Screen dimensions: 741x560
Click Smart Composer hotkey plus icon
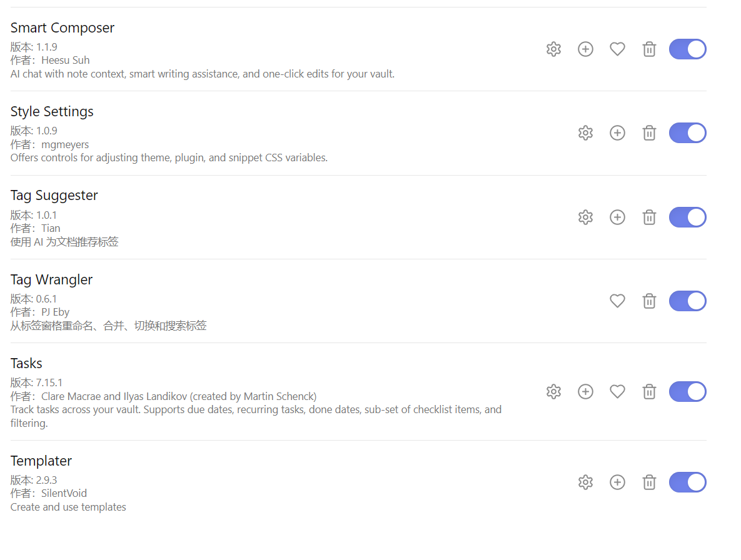[x=585, y=49]
